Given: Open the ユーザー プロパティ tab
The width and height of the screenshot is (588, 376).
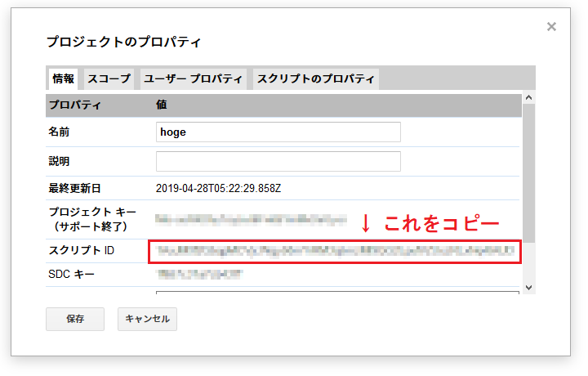Looking at the screenshot, I should pyautogui.click(x=193, y=78).
